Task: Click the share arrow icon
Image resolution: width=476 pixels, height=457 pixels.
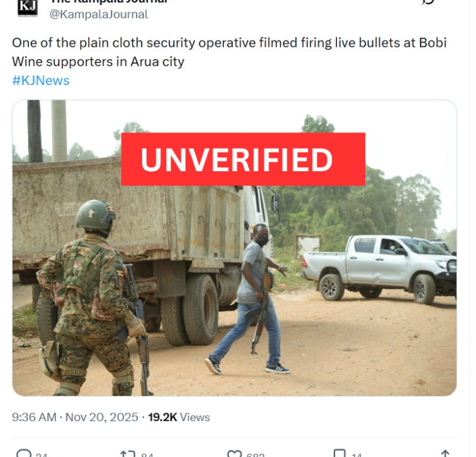Action: pos(444,453)
